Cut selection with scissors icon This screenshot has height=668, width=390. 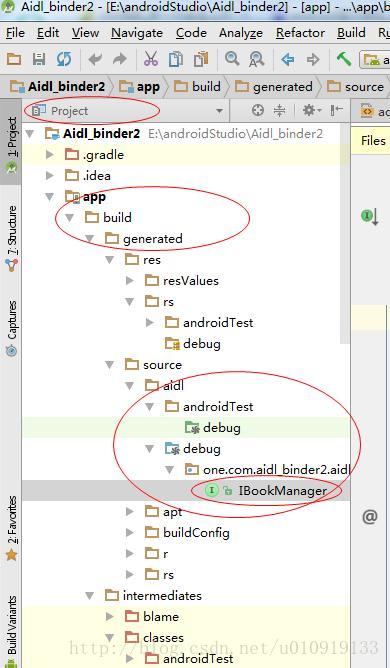tap(150, 59)
